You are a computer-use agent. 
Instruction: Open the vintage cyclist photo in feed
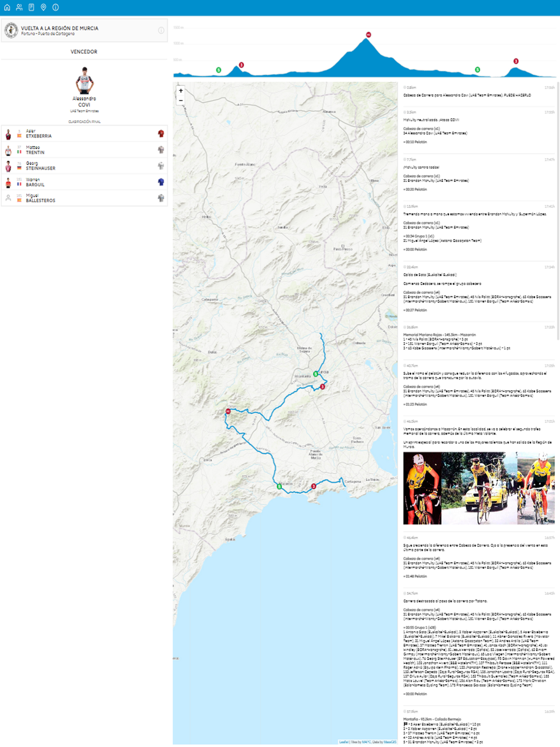tap(479, 488)
